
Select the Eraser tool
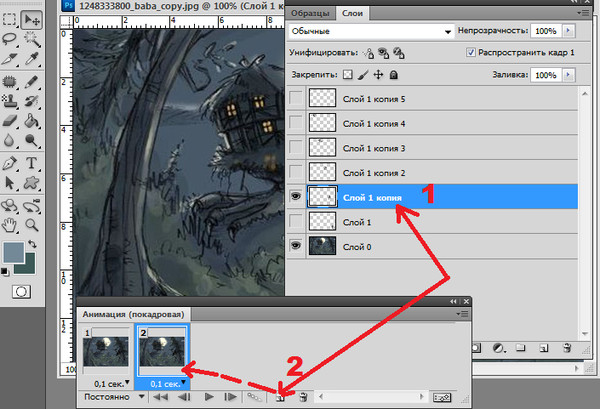(x=9, y=121)
